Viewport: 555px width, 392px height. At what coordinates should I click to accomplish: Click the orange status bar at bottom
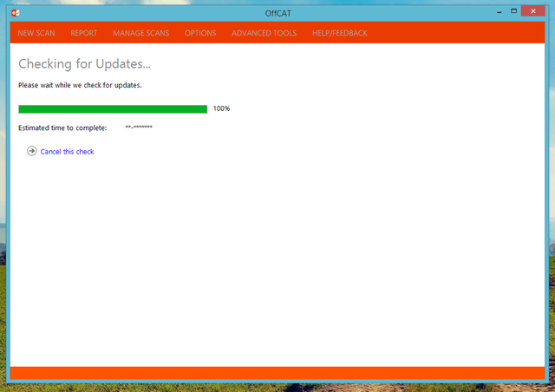click(x=277, y=373)
